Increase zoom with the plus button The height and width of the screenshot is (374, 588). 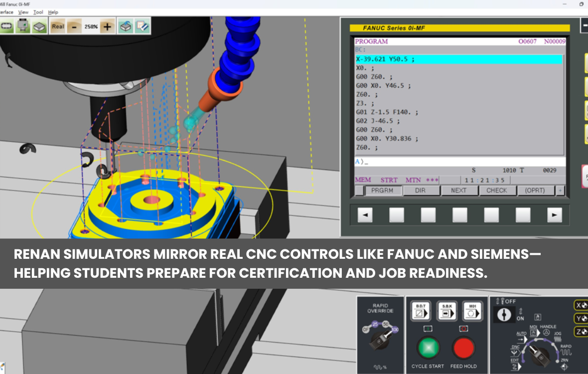[107, 26]
